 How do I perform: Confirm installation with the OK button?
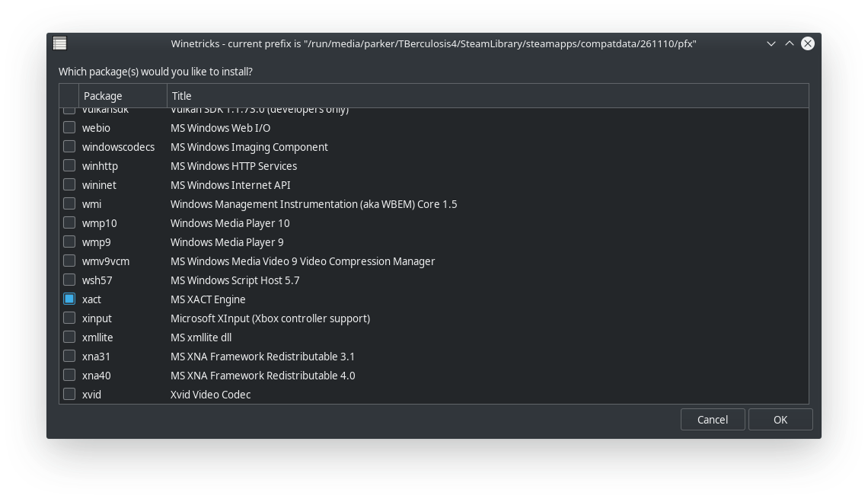tap(780, 420)
